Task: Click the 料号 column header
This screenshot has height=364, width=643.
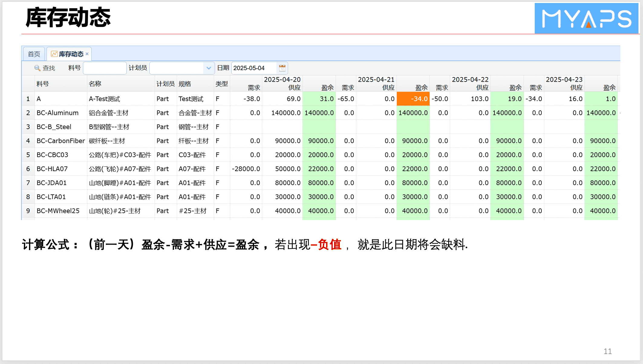Action: [43, 84]
